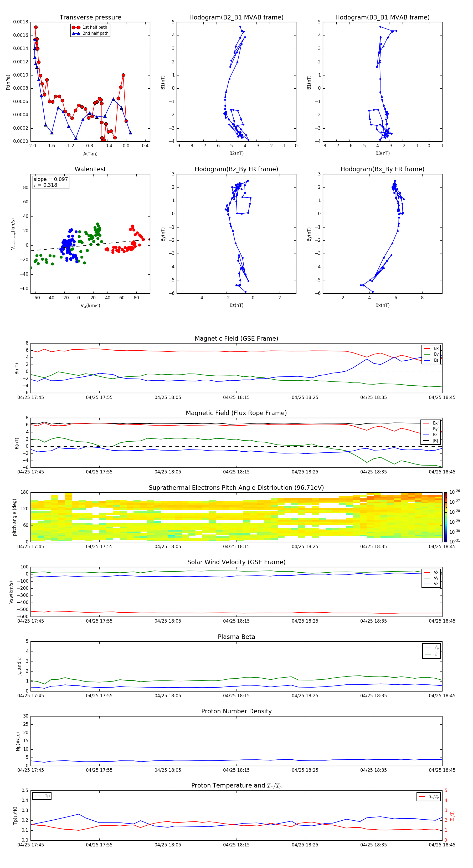
Task: Click the 'Plasma Beta' plot title
Action: tap(236, 637)
